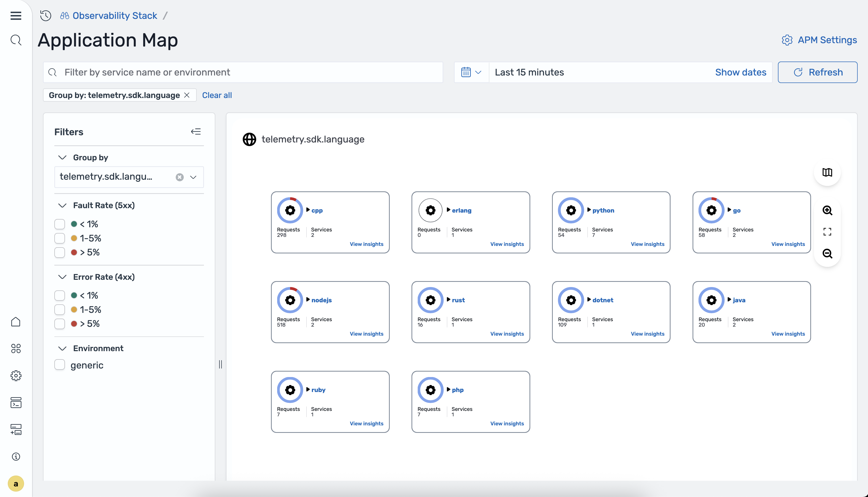868x497 pixels.
Task: Collapse the Filters panel with the arrow icon
Action: pyautogui.click(x=196, y=132)
